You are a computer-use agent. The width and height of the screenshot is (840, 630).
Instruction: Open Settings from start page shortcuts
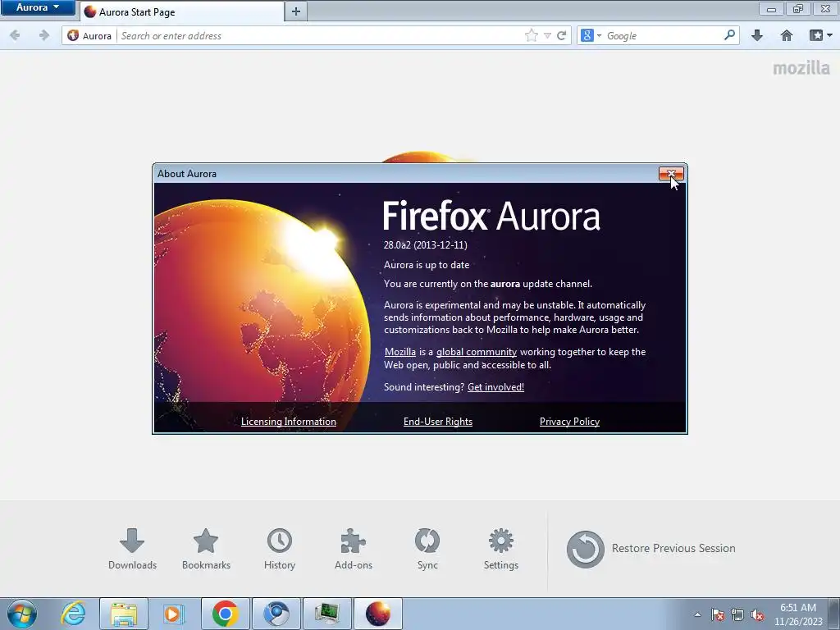[501, 549]
